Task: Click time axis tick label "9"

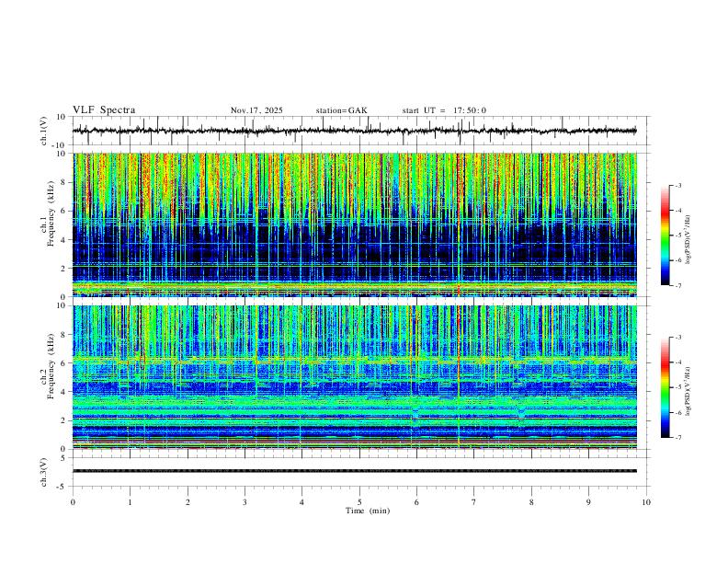Action: point(588,502)
